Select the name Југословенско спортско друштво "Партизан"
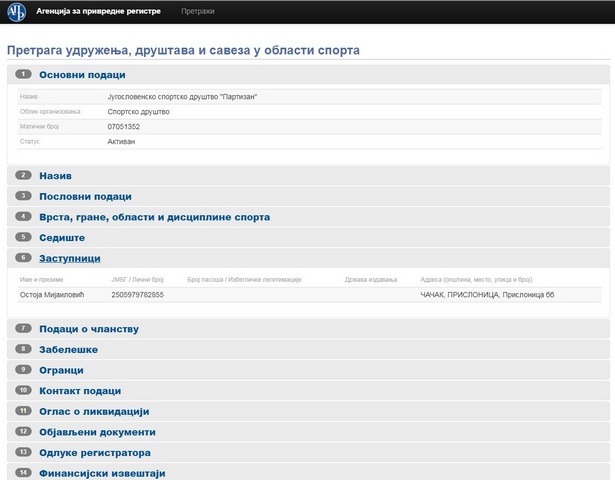The width and height of the screenshot is (615, 480). [182, 97]
